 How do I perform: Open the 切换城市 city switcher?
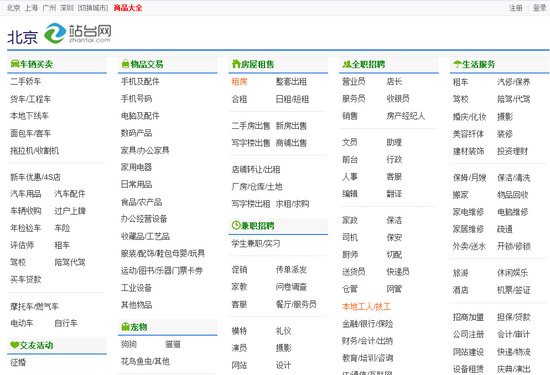pyautogui.click(x=93, y=8)
